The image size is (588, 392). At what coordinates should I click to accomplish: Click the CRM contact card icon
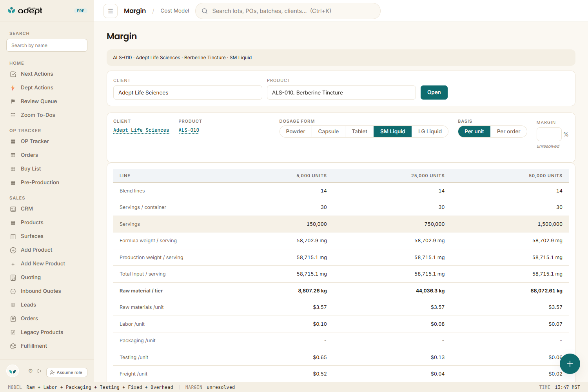pyautogui.click(x=13, y=209)
